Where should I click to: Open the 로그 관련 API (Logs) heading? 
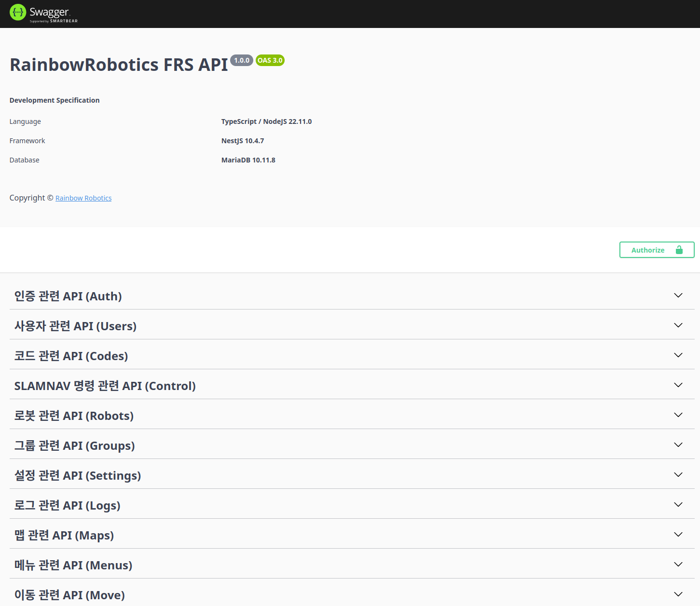coord(67,505)
